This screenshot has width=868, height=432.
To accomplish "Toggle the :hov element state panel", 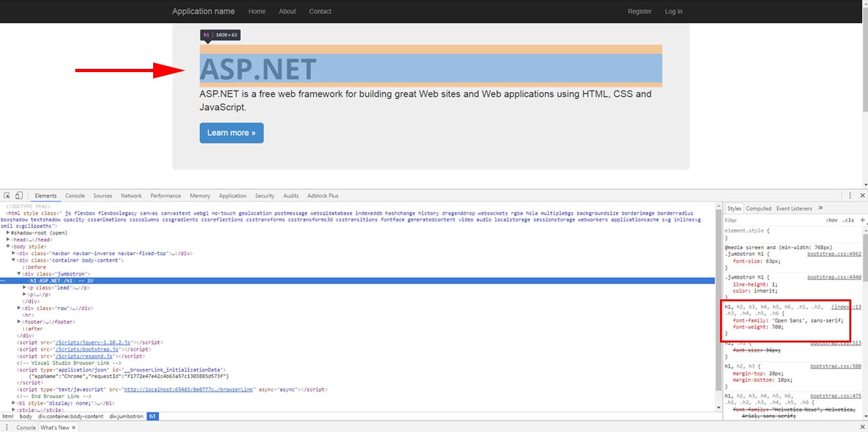I will (x=832, y=220).
